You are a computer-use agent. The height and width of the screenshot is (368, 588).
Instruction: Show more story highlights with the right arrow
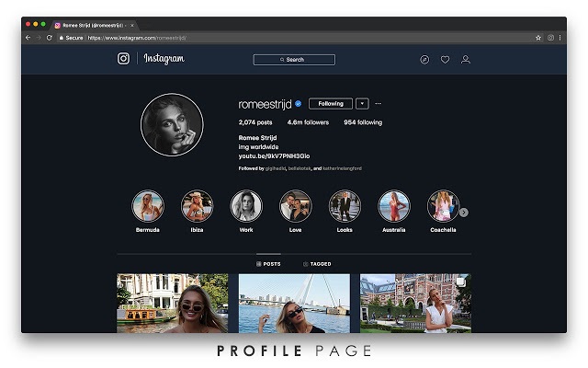tap(463, 212)
